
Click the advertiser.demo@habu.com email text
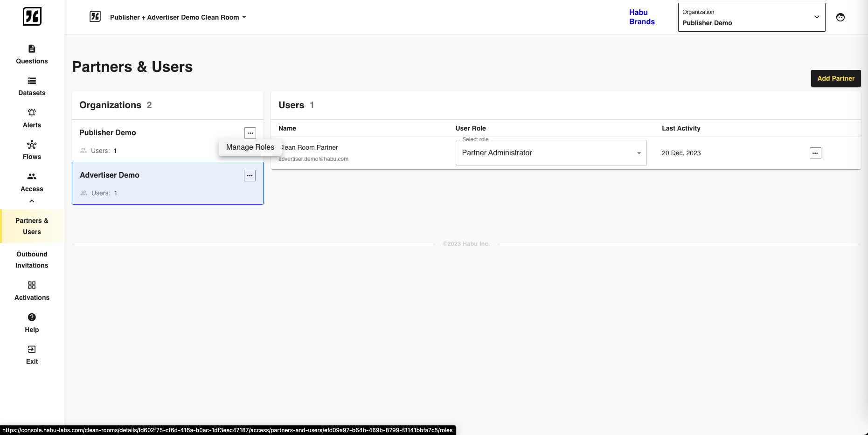313,159
